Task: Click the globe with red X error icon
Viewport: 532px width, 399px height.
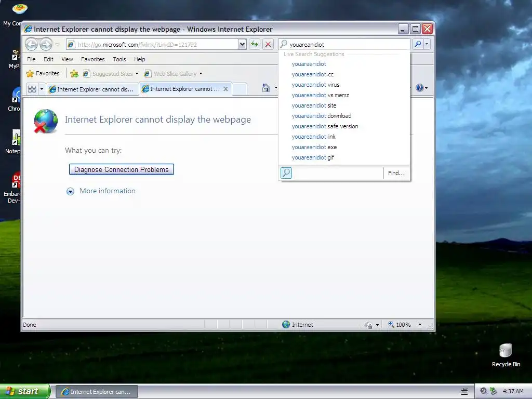Action: [x=46, y=121]
